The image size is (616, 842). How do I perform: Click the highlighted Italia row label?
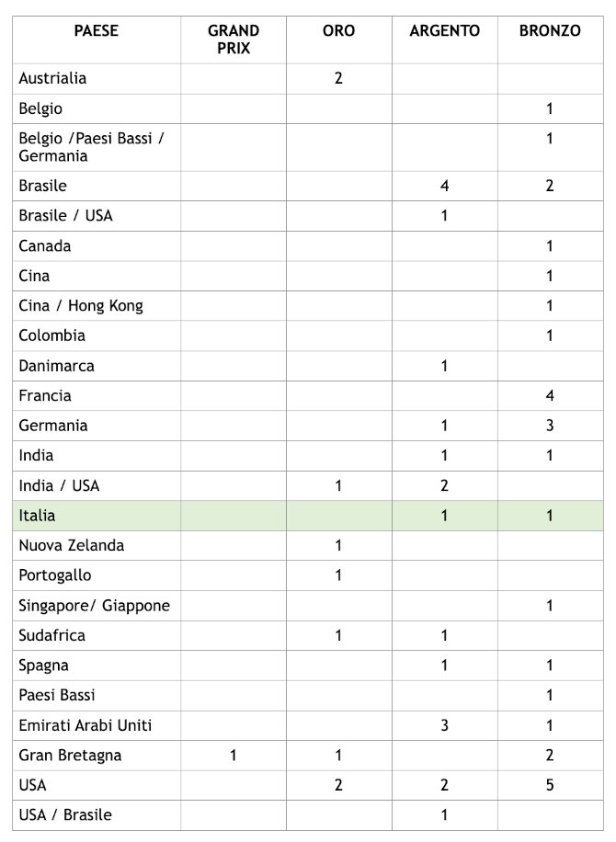[x=37, y=516]
